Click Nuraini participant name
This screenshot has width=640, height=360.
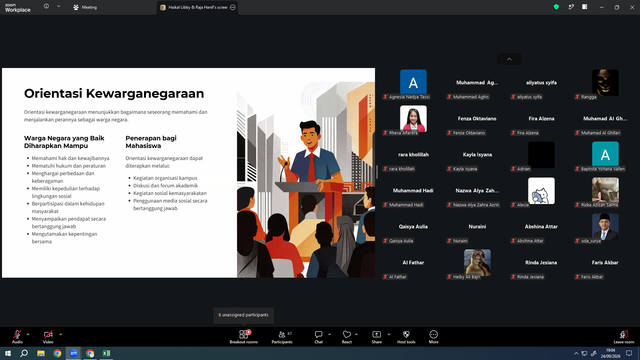click(477, 226)
